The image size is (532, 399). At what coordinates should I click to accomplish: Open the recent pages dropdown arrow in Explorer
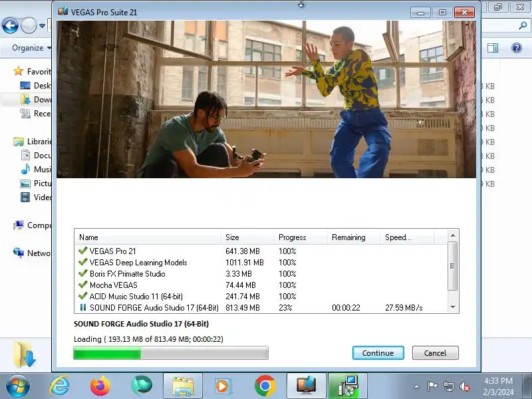point(42,26)
